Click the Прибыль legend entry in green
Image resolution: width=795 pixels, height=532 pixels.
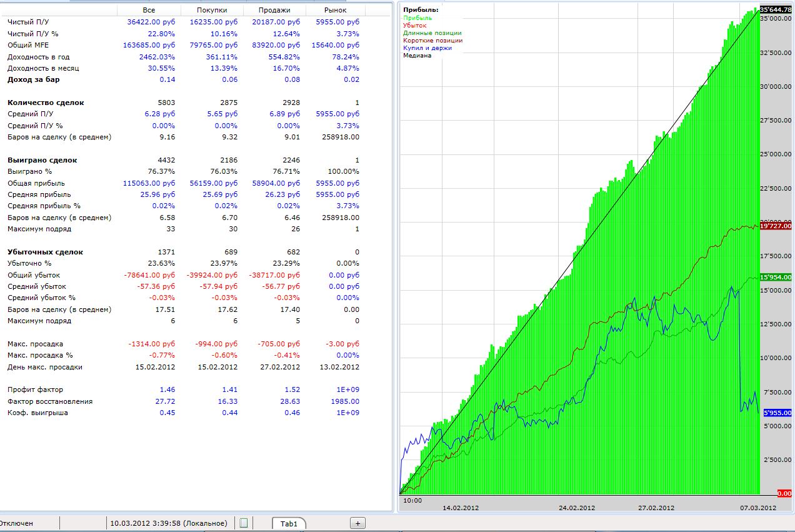tap(417, 18)
